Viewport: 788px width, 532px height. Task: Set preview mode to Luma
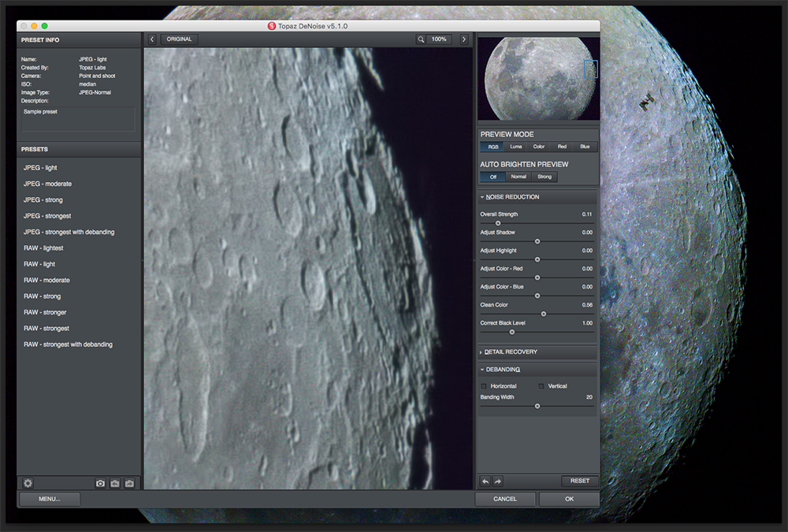tap(516, 147)
